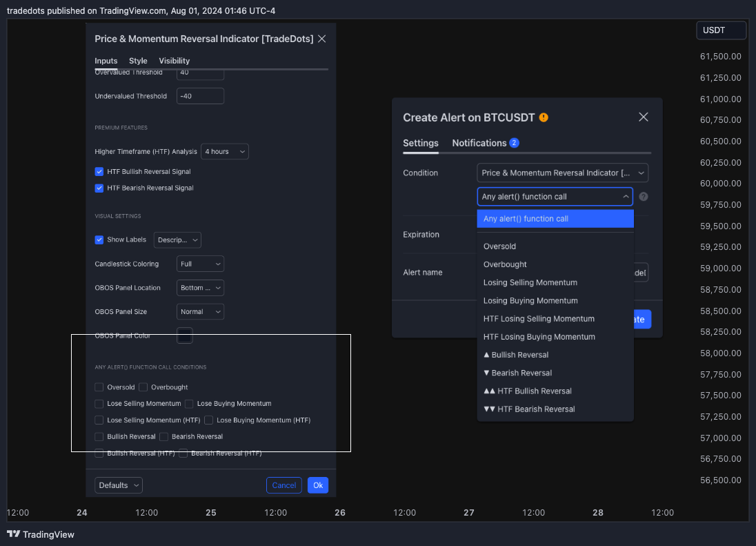Check the Bearish Reversal (HTF) checkbox
756x546 pixels.
tap(183, 454)
